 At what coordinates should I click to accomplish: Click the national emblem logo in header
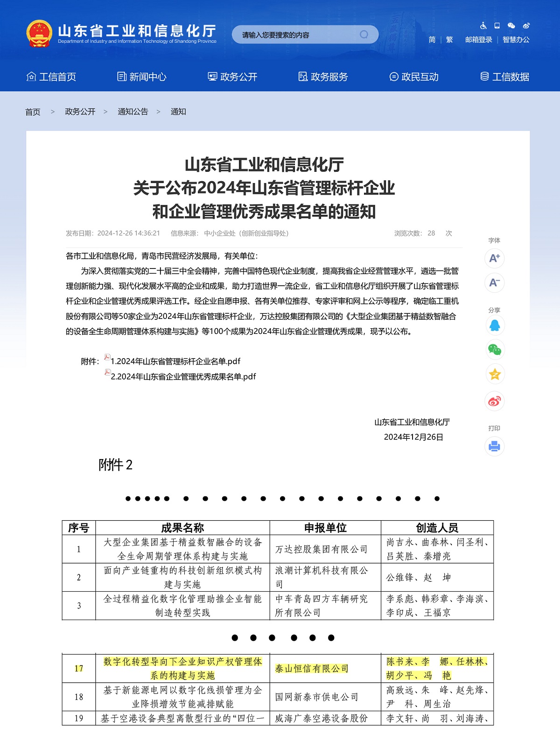[39, 34]
